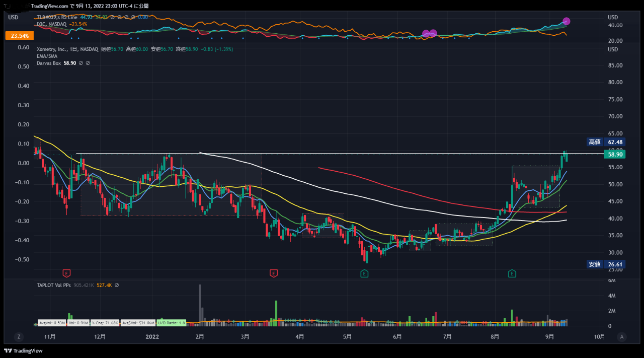Click the green earnings marker in August
Image resolution: width=644 pixels, height=358 pixels.
[512, 273]
